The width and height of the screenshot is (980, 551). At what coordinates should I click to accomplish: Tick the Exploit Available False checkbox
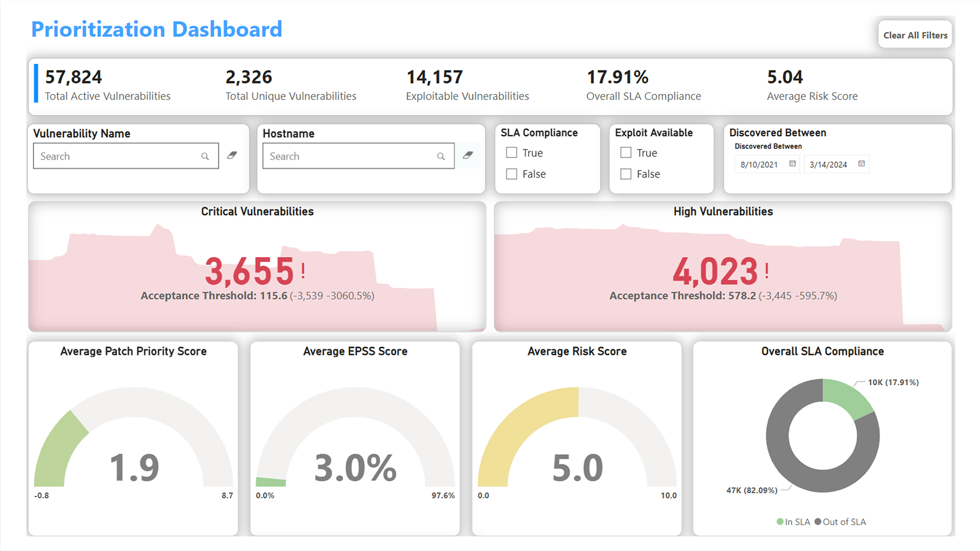pyautogui.click(x=626, y=174)
